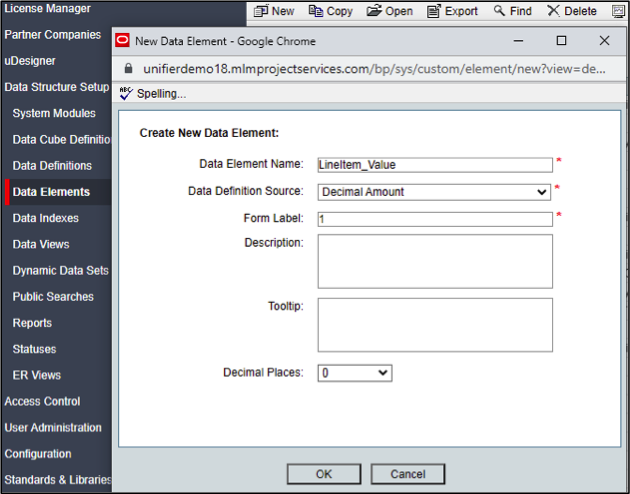Minimize the New Data Element window
The image size is (630, 494).
coord(518,41)
